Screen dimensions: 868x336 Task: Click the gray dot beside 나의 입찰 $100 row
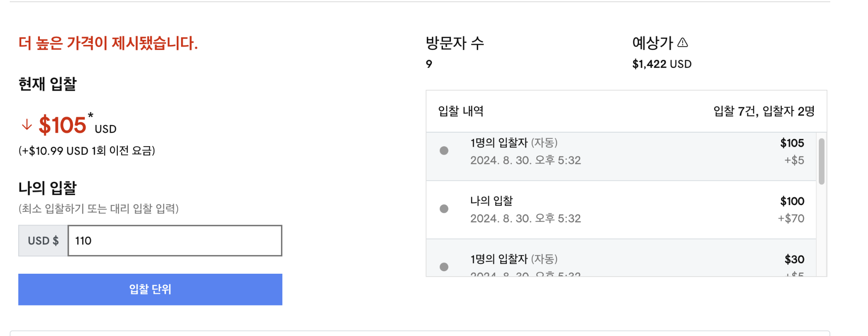pos(444,208)
